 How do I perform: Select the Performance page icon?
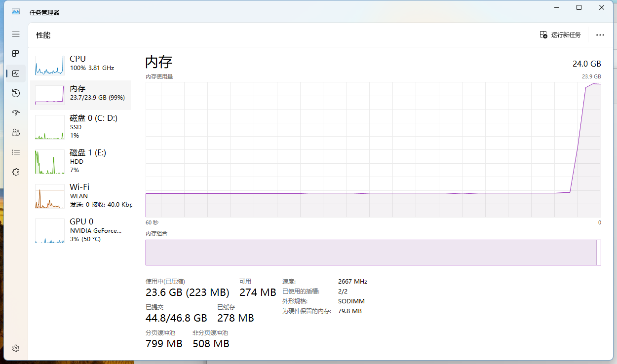click(15, 73)
